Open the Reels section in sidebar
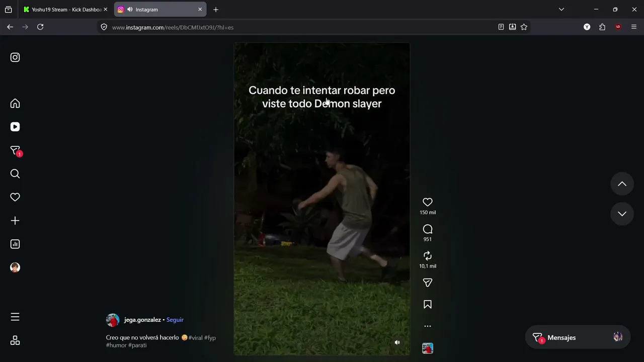 click(15, 127)
